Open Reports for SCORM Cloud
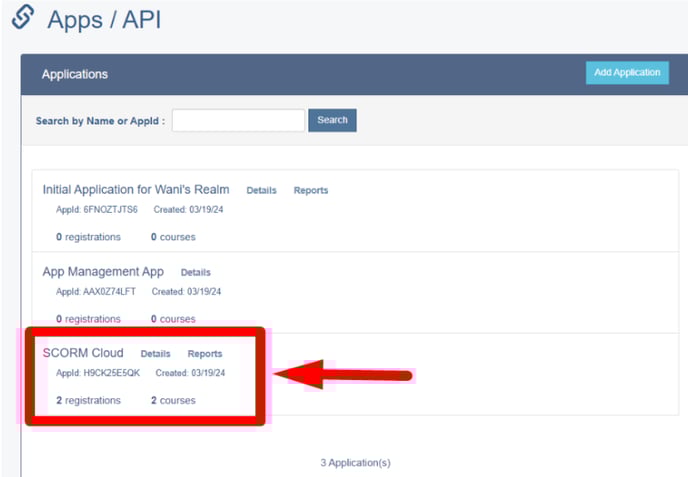688x477 pixels. 205,354
